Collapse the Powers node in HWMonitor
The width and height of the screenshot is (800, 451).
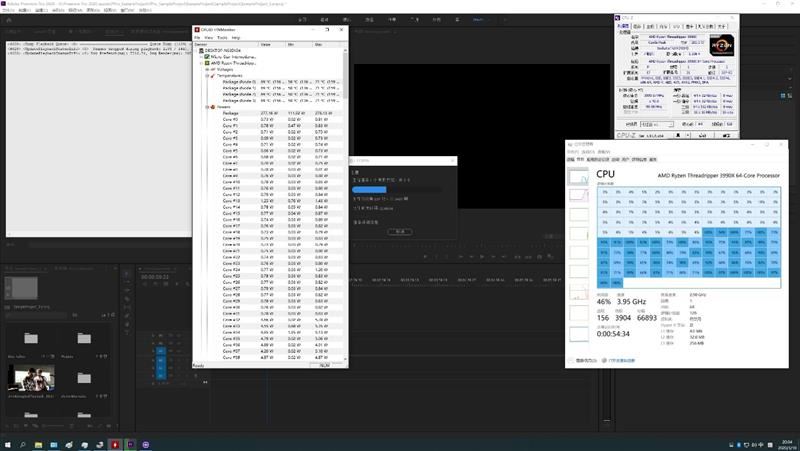pos(207,107)
